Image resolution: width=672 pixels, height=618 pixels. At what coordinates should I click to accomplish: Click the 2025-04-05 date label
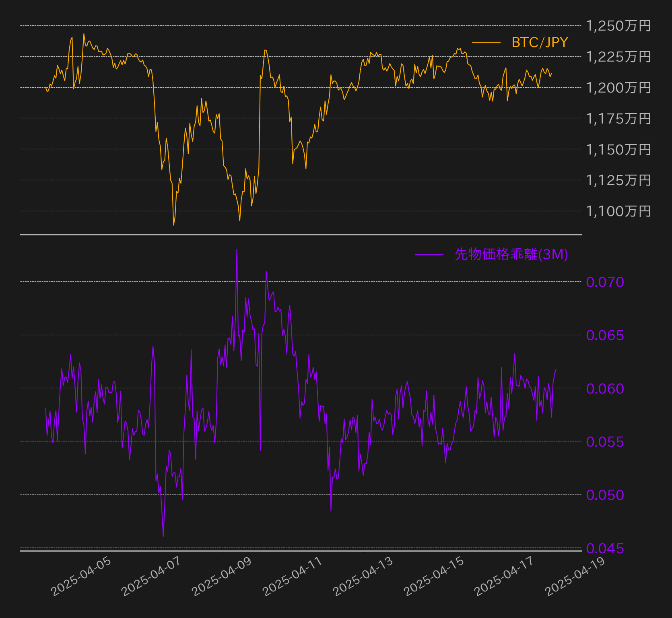click(81, 576)
